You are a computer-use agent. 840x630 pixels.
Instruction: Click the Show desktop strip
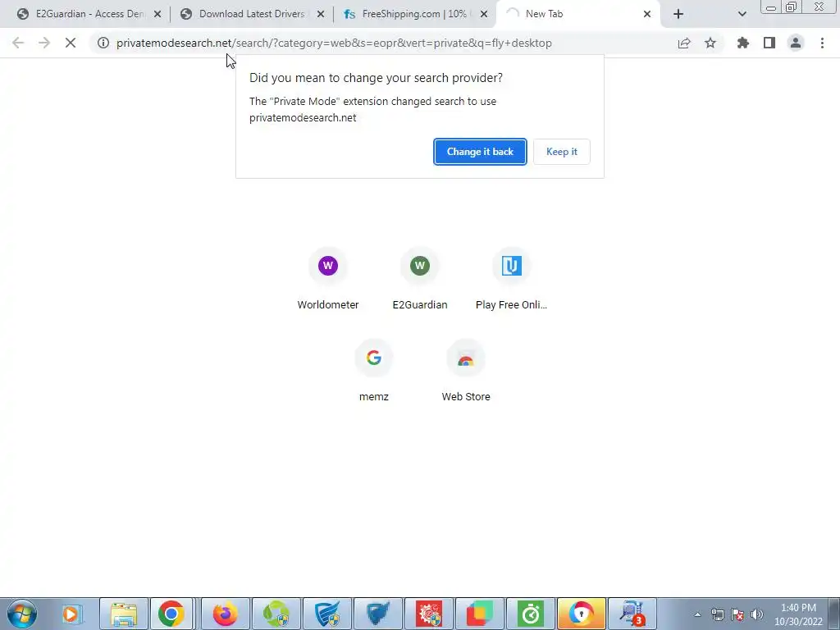click(x=835, y=614)
